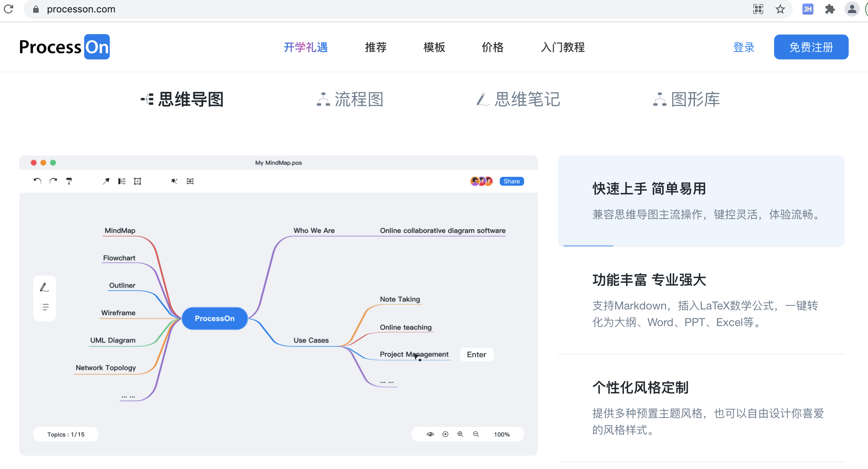This screenshot has height=469, width=868.
Task: Click the center locate target icon
Action: pyautogui.click(x=445, y=434)
